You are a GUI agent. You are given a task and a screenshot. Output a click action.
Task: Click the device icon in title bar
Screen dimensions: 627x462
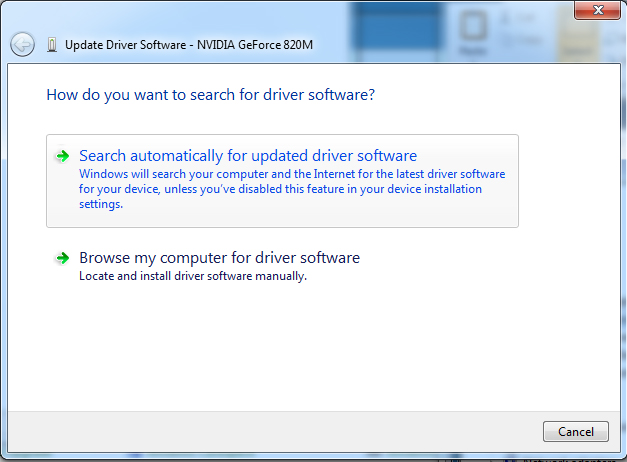(51, 45)
